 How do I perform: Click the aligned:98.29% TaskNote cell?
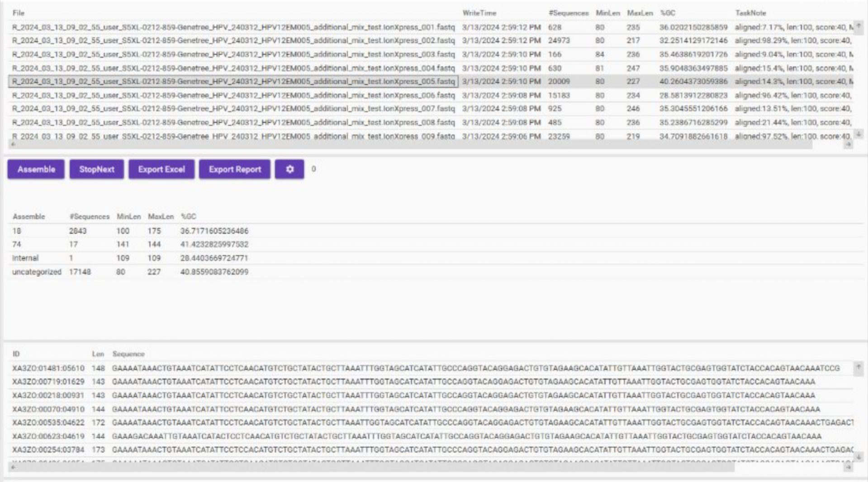[x=793, y=41]
